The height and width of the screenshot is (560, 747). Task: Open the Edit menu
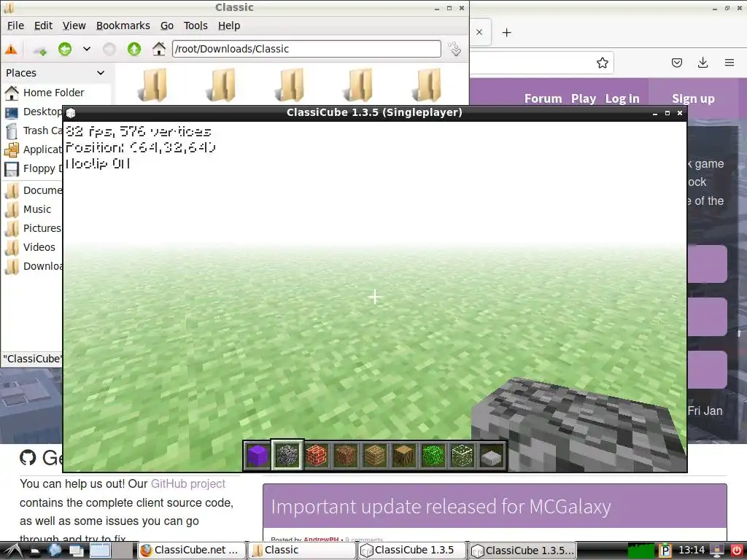tap(43, 26)
